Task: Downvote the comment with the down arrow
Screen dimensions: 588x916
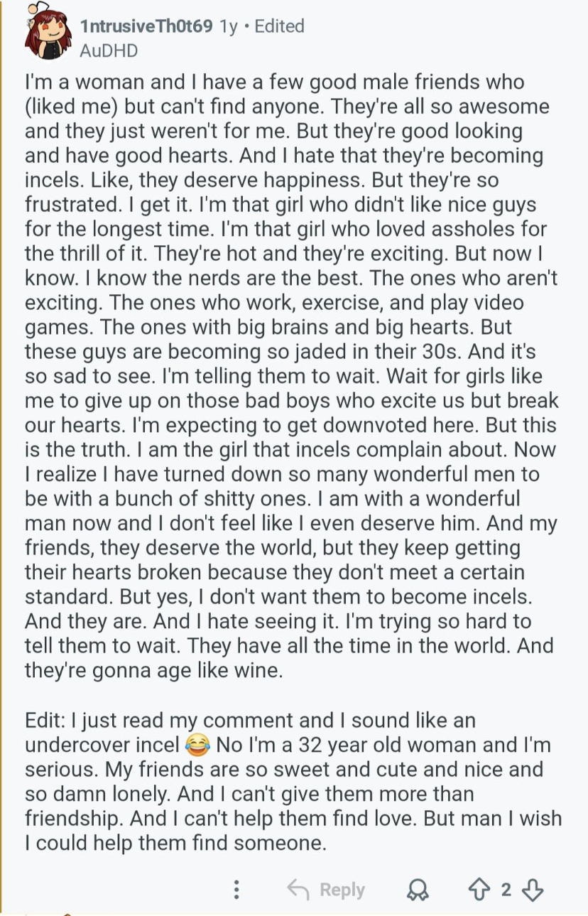Action: click(532, 890)
